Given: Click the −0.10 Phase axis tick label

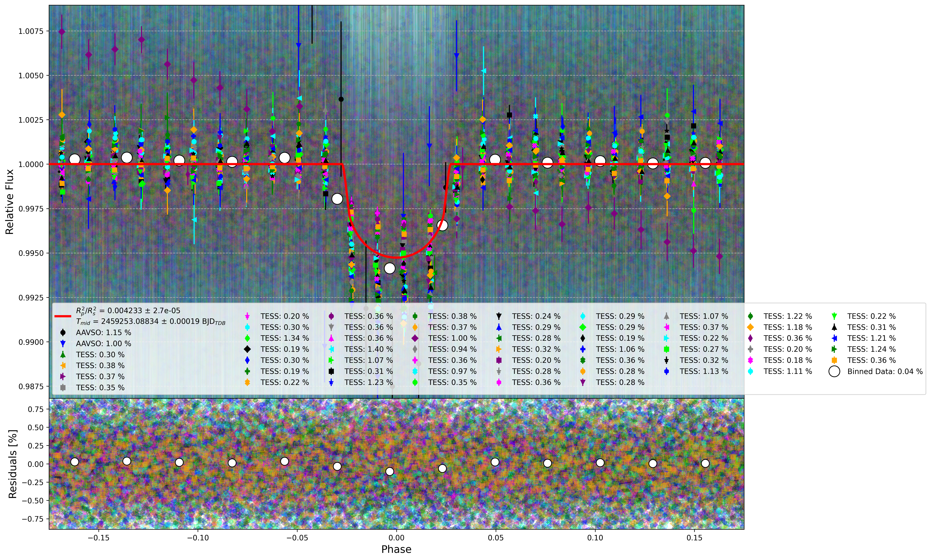Looking at the screenshot, I should click(198, 538).
